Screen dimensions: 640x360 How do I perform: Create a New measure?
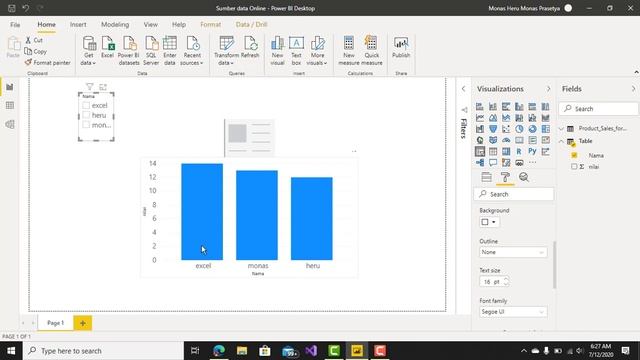(x=349, y=51)
